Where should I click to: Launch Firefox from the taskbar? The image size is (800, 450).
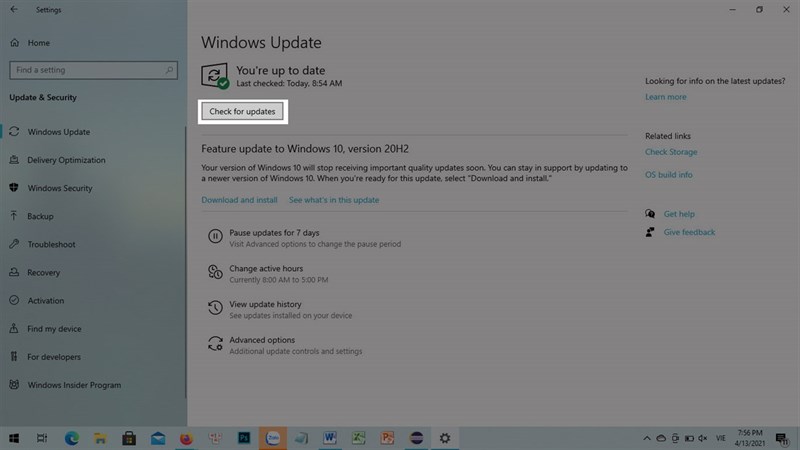[x=186, y=438]
